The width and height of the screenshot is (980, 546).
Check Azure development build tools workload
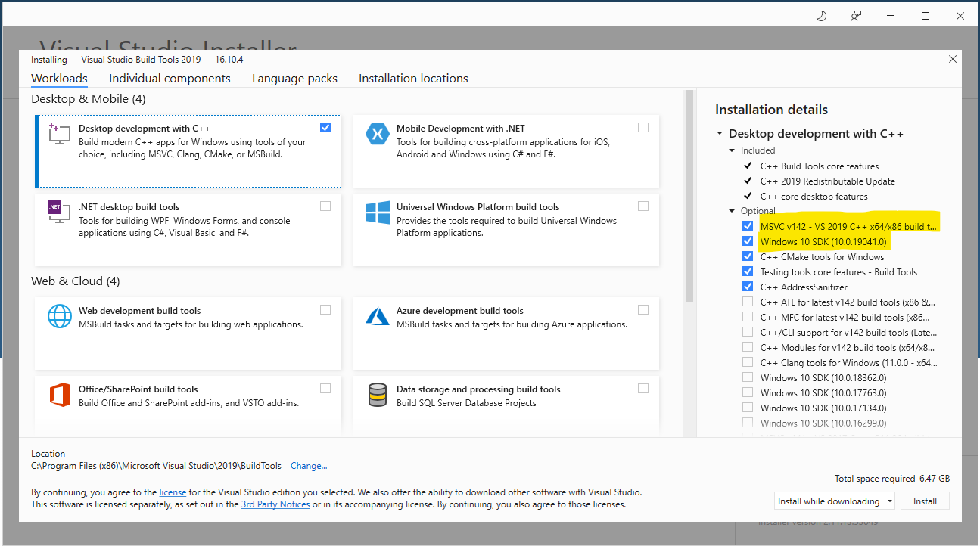click(643, 310)
